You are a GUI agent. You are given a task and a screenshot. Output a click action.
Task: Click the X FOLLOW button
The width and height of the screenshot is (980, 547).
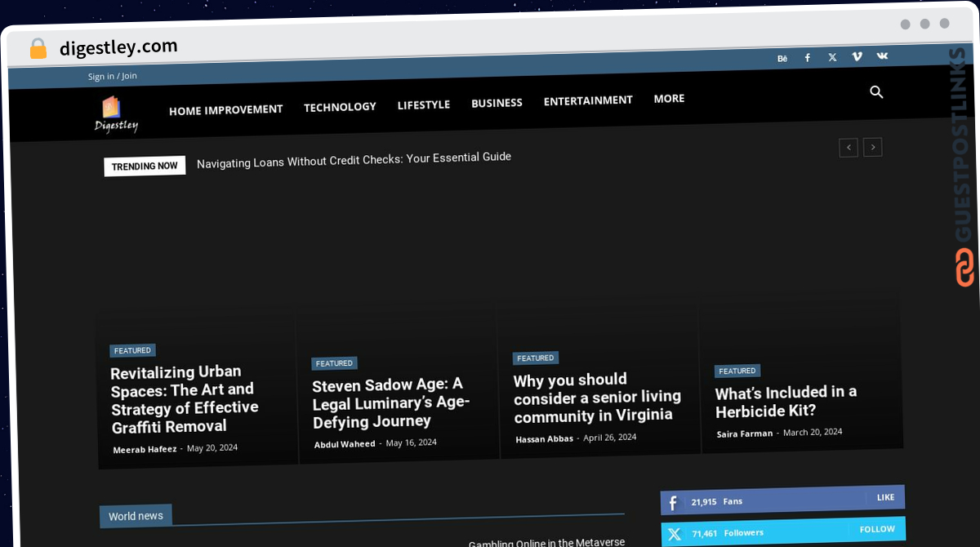[877, 529]
